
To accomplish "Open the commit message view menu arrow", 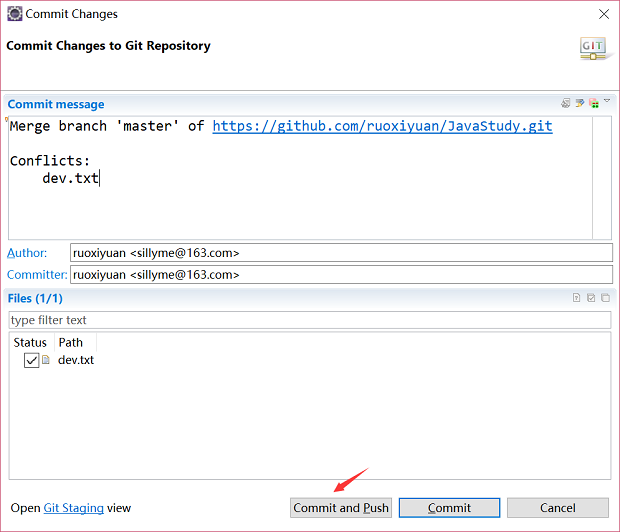I will tap(607, 102).
